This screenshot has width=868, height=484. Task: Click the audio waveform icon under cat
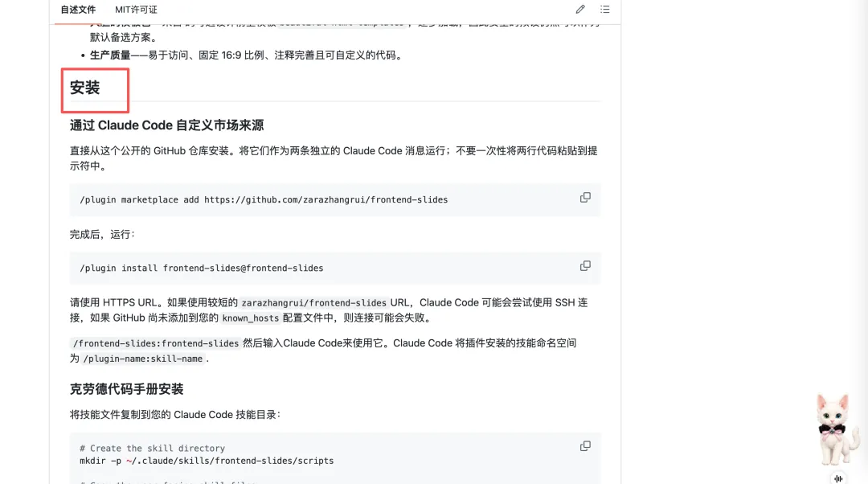pyautogui.click(x=838, y=478)
